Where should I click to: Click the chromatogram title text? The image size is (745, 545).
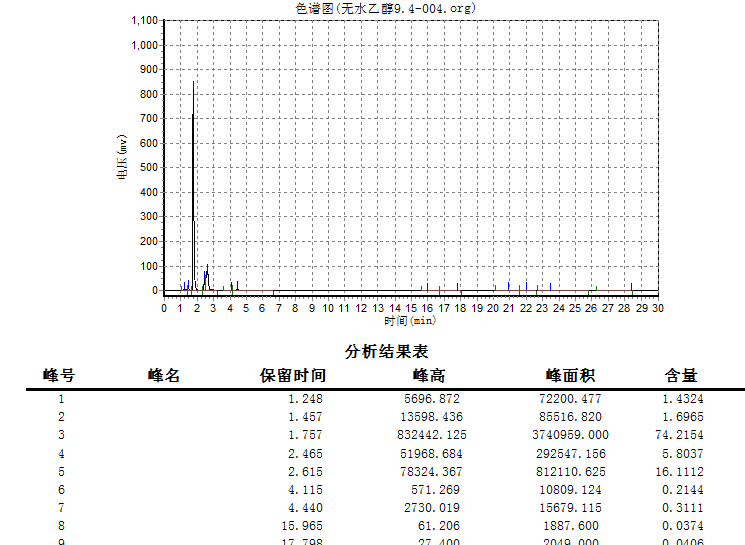pos(385,8)
